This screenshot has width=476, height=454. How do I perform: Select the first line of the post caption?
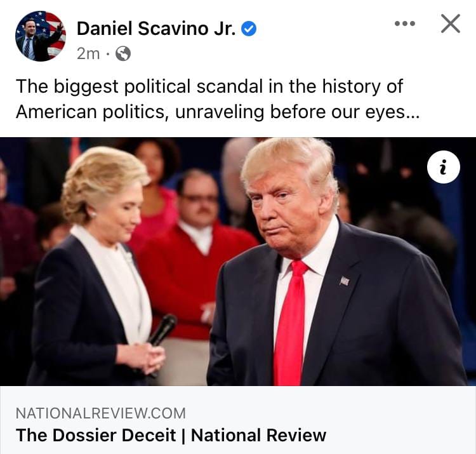[x=209, y=86]
